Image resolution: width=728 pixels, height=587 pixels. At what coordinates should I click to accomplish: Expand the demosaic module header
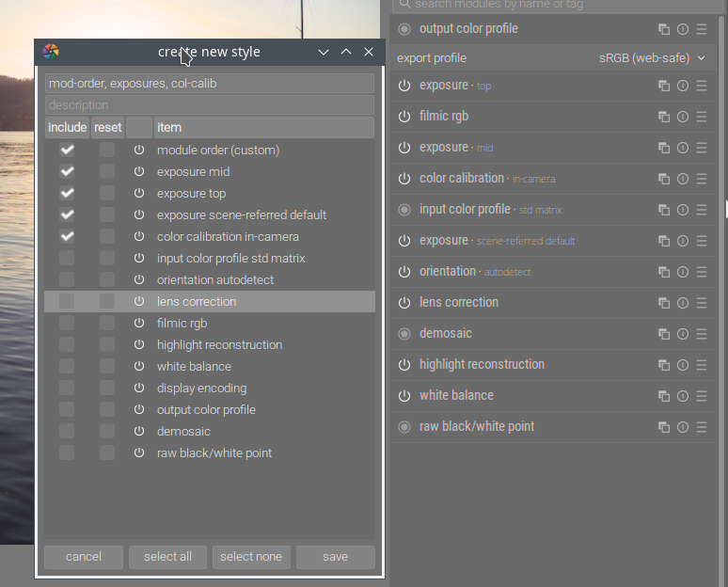click(x=446, y=333)
